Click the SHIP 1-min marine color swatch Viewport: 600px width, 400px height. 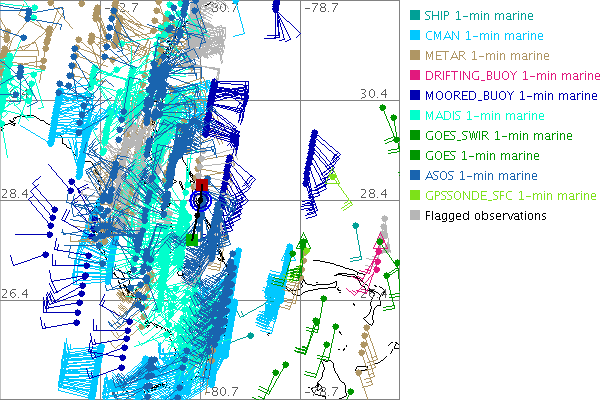(x=415, y=16)
